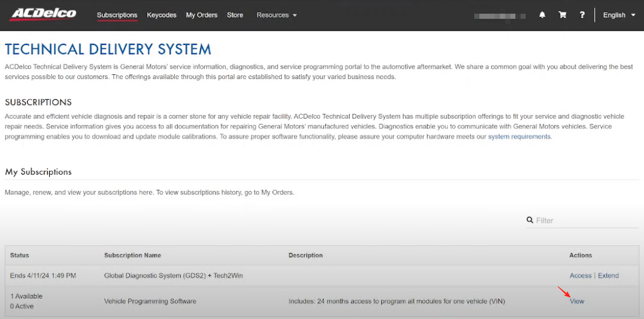Navigate to My Orders
Screen dimensions: 644x319
pos(202,15)
